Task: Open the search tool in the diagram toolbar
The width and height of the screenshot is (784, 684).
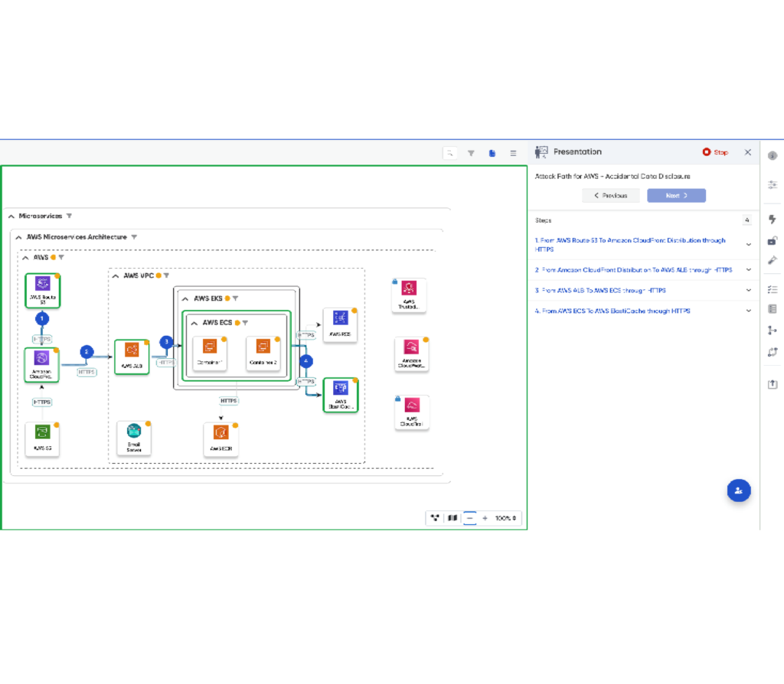Action: (x=450, y=153)
